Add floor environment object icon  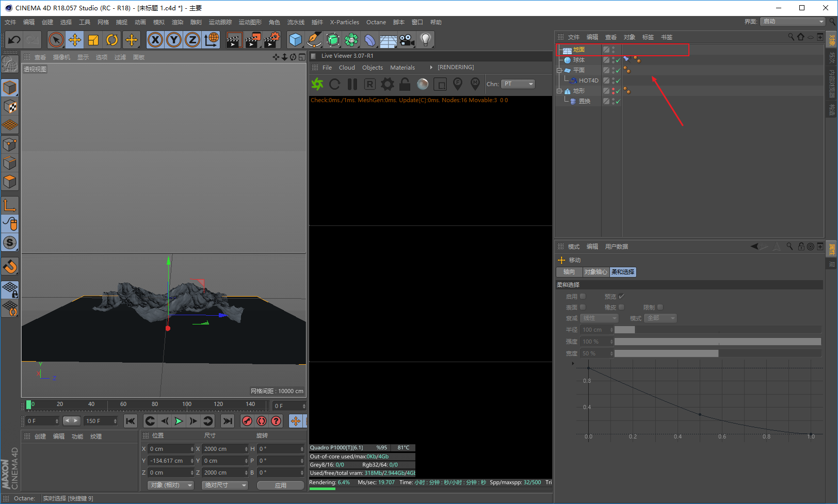click(389, 40)
